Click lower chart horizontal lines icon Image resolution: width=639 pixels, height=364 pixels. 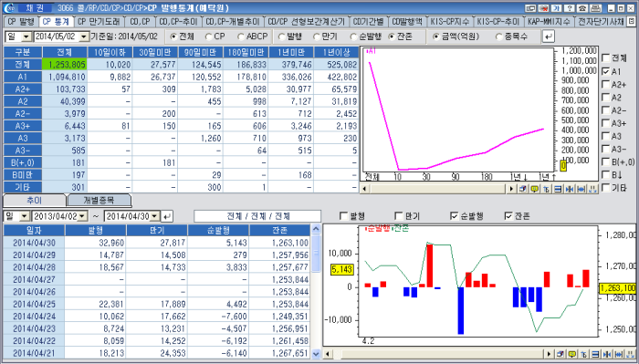(596, 354)
